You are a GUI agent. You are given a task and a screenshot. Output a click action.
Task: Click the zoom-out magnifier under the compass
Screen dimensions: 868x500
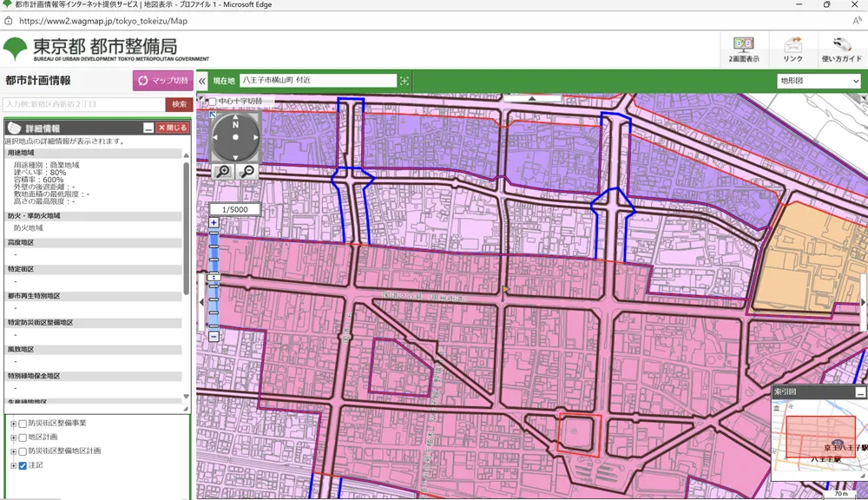click(247, 171)
